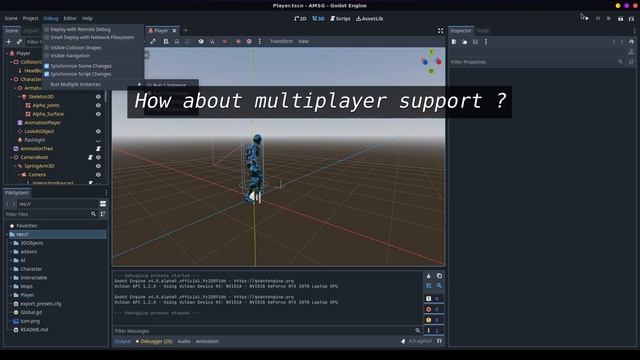Show the hidden Flashlight node
Image resolution: width=640 pixels, height=360 pixels.
(x=98, y=140)
